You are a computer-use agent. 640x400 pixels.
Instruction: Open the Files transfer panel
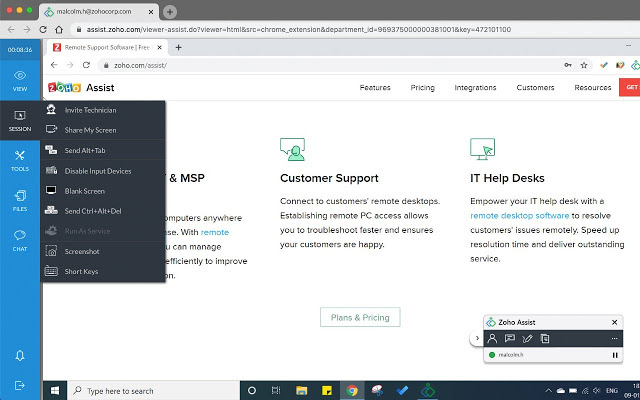(20, 200)
